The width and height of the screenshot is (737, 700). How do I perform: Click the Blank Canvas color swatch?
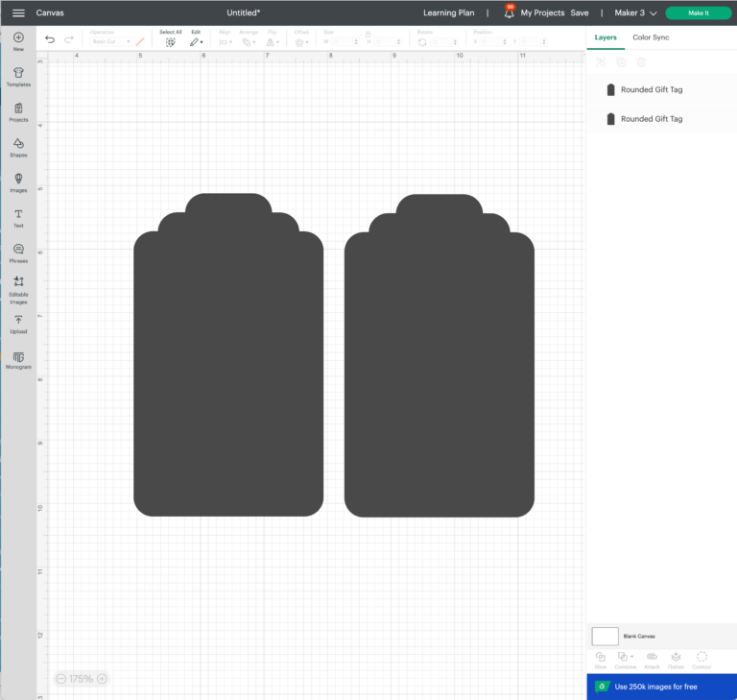(x=605, y=636)
